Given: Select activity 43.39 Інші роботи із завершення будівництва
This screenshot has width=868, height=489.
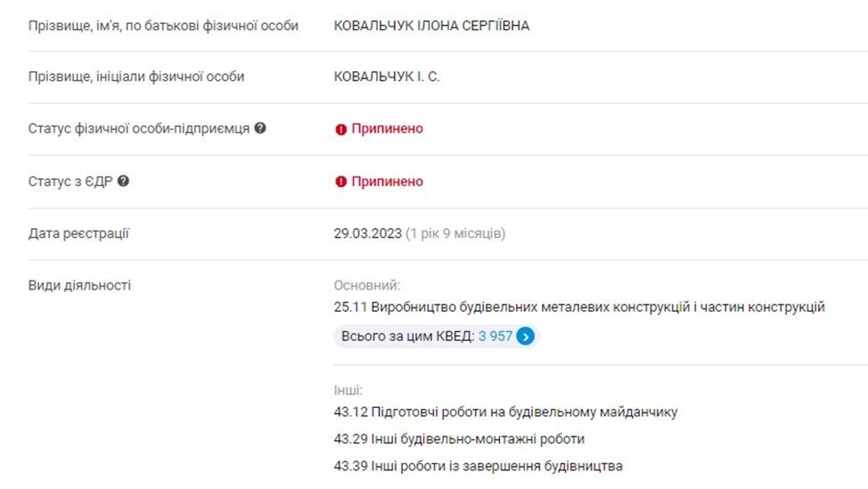Looking at the screenshot, I should point(478,467).
